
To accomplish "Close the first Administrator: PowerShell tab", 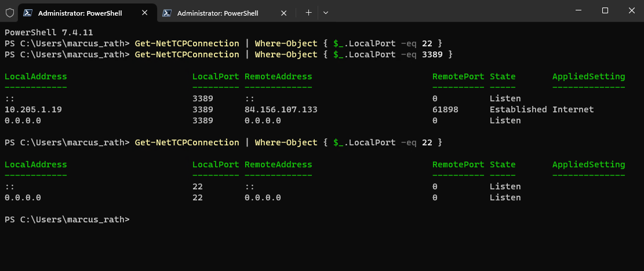I will [144, 13].
